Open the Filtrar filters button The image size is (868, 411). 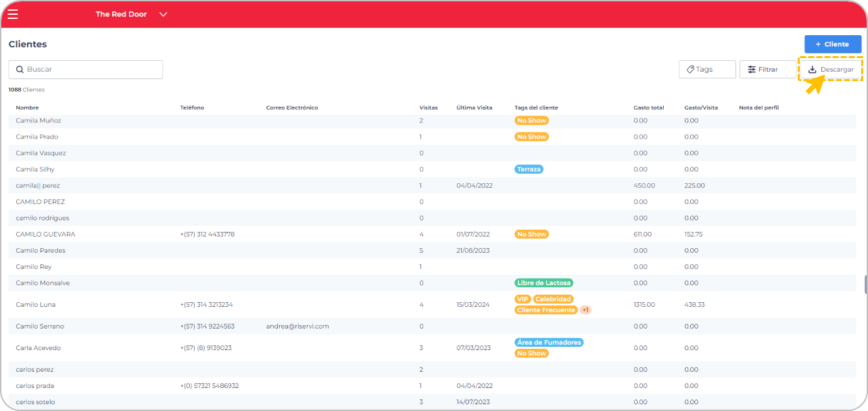768,69
